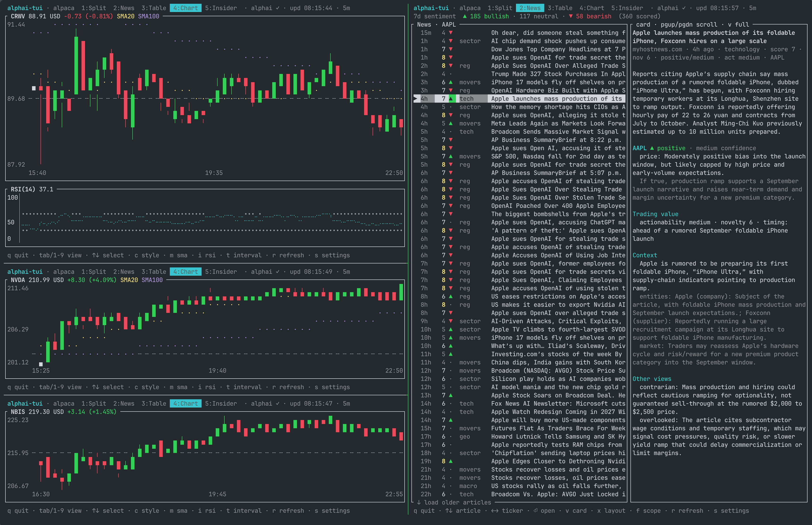Image resolution: width=812 pixels, height=525 pixels.
Task: Toggle 'v card' in news footer
Action: (576, 511)
